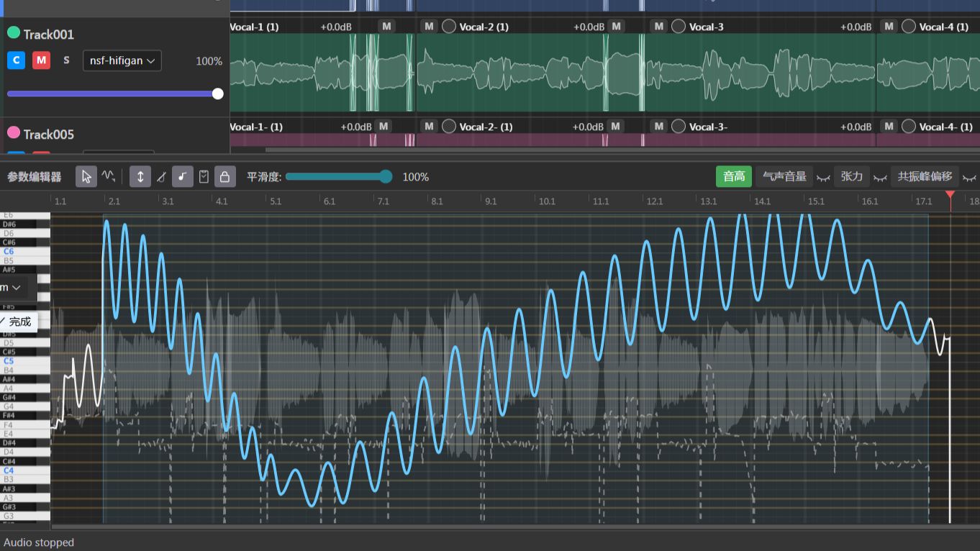980x551 pixels.
Task: Mute the Vocal-2 (1) clip
Action: point(429,27)
